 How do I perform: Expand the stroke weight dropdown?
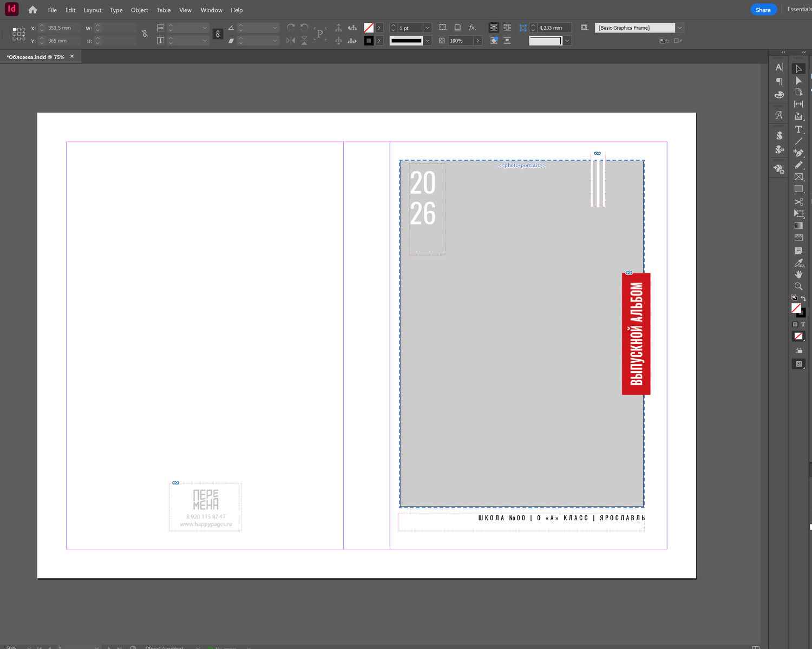coord(427,28)
